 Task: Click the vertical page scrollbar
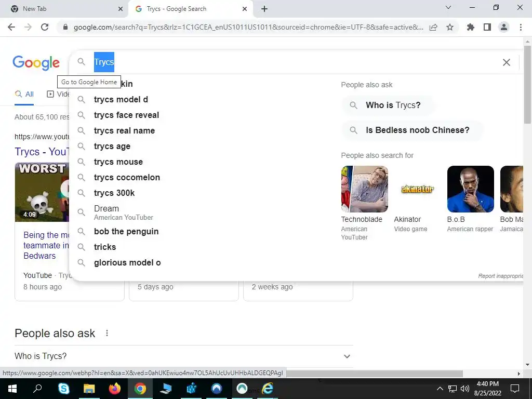[x=527, y=85]
